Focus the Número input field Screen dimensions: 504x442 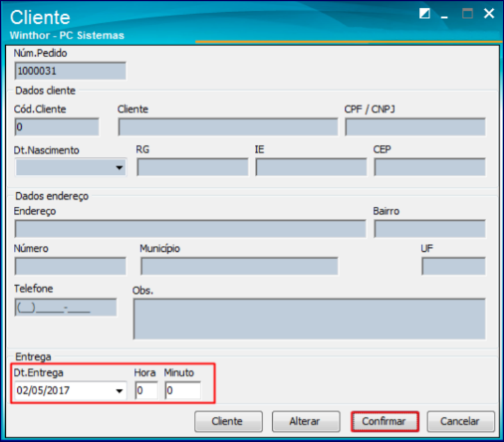(70, 266)
